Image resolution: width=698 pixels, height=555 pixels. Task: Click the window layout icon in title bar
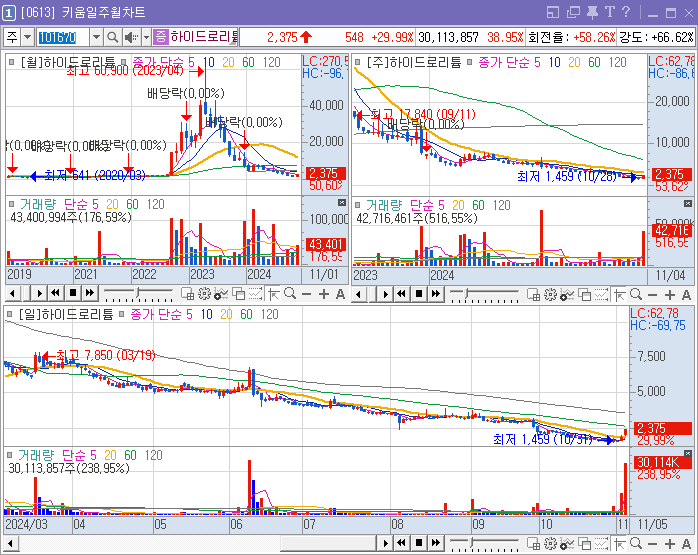(553, 12)
